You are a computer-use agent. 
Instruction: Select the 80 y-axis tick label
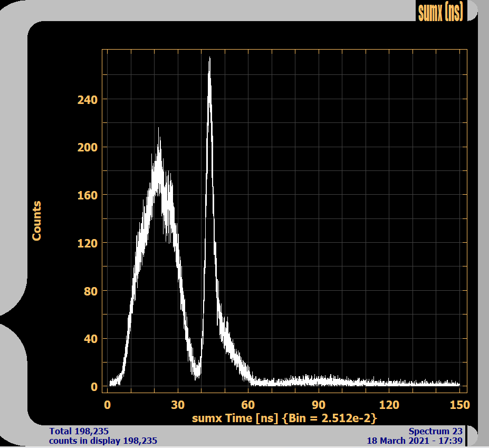(90, 291)
